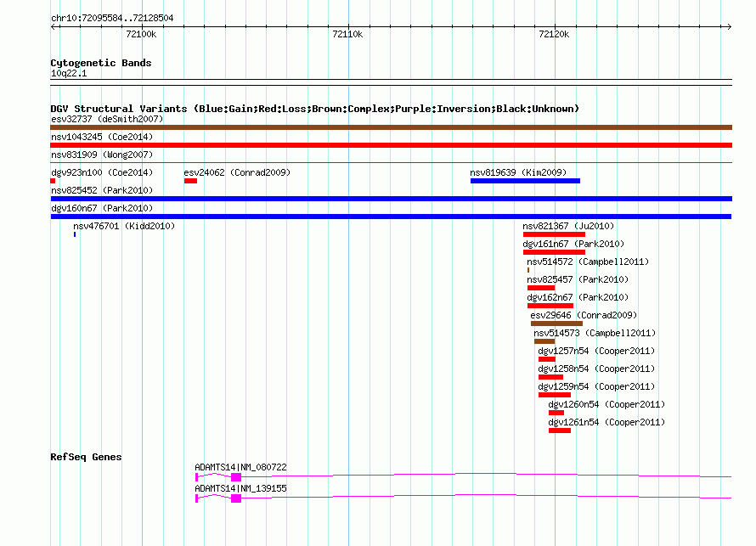Click the tiny blue nsv476701 marker
This screenshot has height=546, width=756.
(75, 234)
